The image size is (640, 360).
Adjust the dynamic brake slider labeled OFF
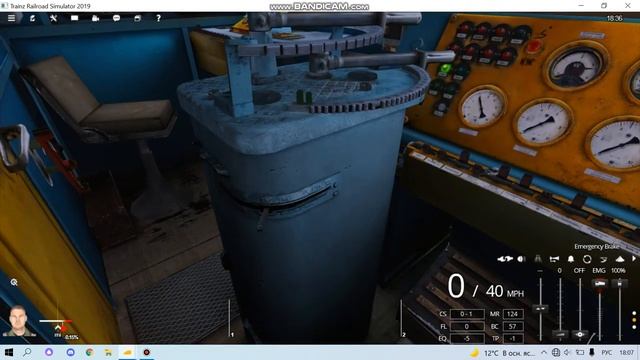click(580, 334)
